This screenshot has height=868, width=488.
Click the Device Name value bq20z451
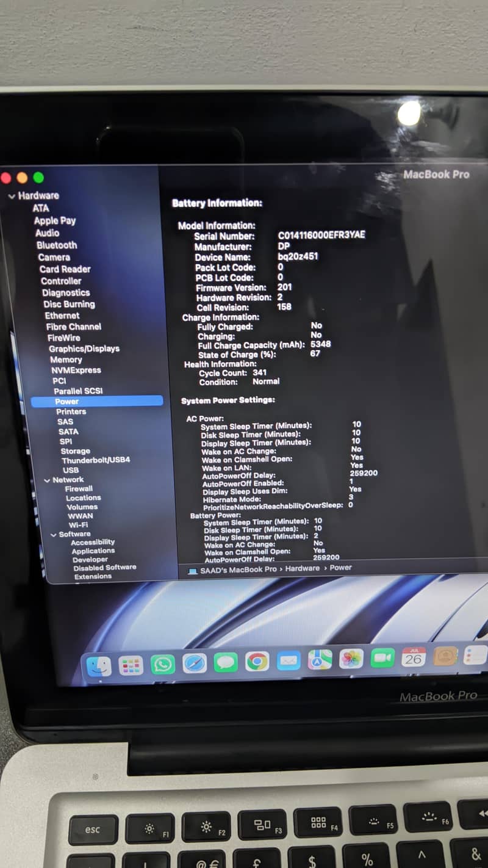298,256
